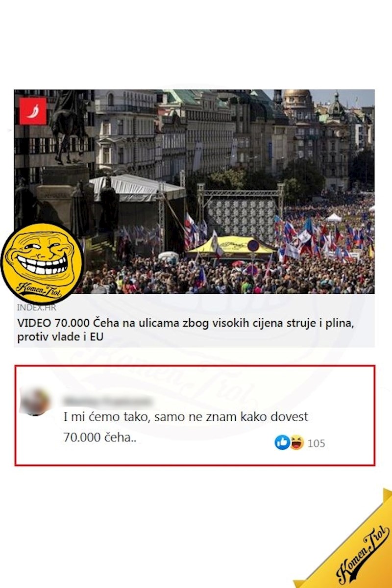The width and height of the screenshot is (392, 588).
Task: Open the blurred commenter profile avatar
Action: coord(35,402)
